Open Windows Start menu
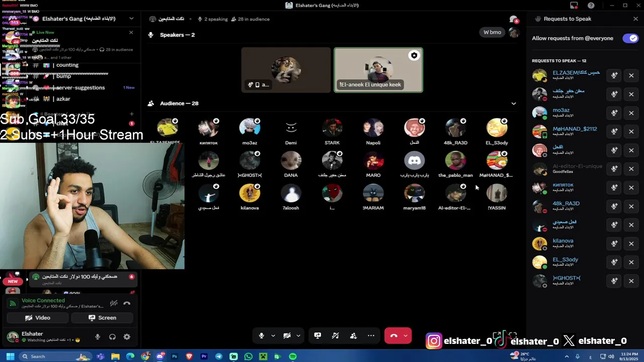This screenshot has height=362, width=644. click(10, 356)
